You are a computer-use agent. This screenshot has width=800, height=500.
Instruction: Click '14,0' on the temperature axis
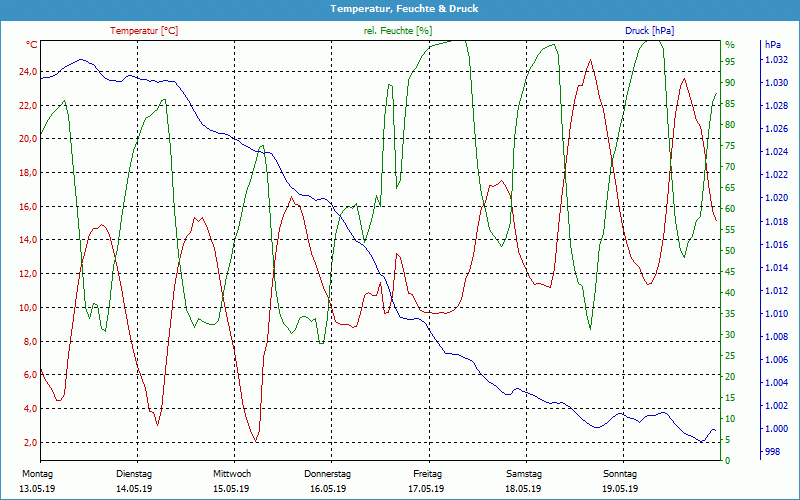28,240
